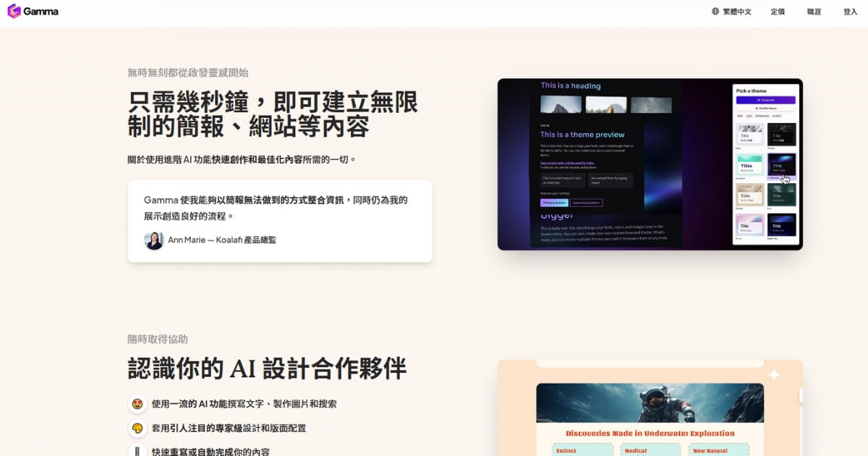Screen dimensions: 868x456
Task: Click 'Pick a theme' panel title
Action: (752, 90)
